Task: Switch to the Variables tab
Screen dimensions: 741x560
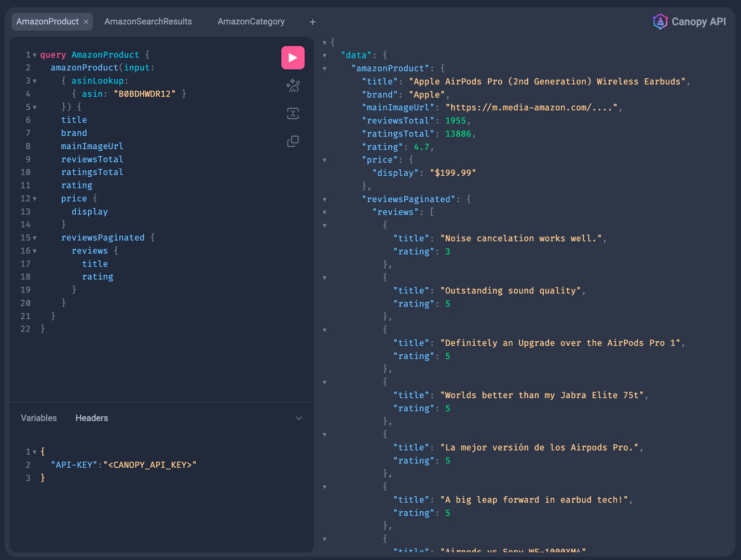Action: 38,418
